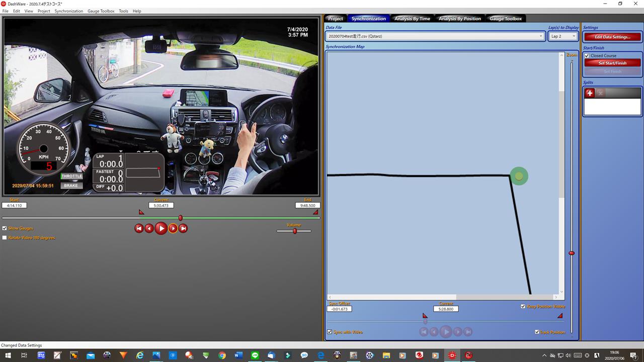644x362 pixels.
Task: Open the notification center icon
Action: 634,355
